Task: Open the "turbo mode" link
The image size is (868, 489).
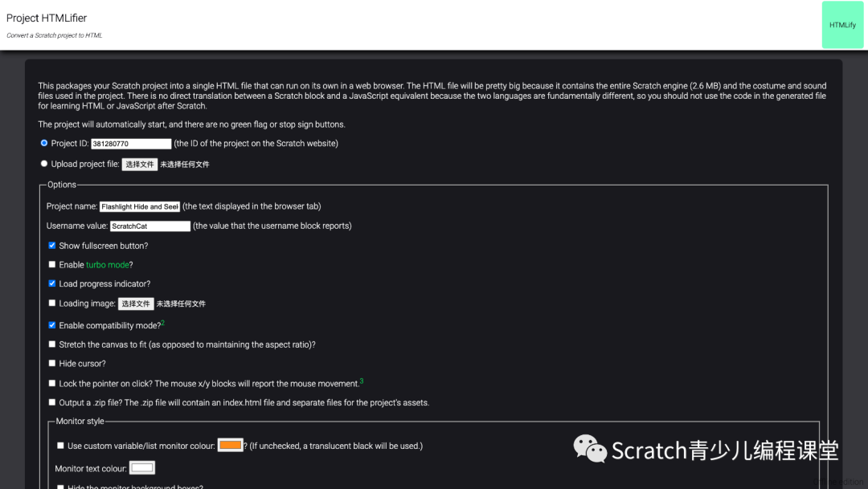Action: pos(108,264)
